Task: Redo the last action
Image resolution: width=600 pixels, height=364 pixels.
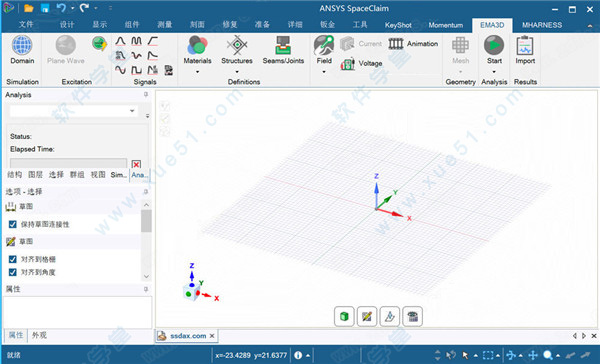Action: (x=85, y=8)
